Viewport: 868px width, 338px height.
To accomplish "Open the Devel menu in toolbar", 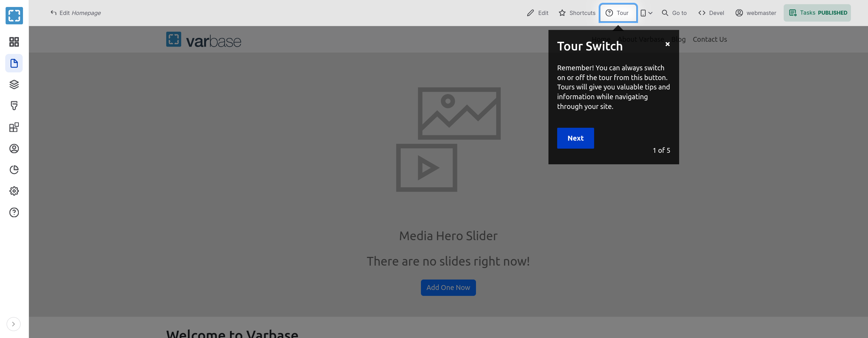I will coord(711,13).
